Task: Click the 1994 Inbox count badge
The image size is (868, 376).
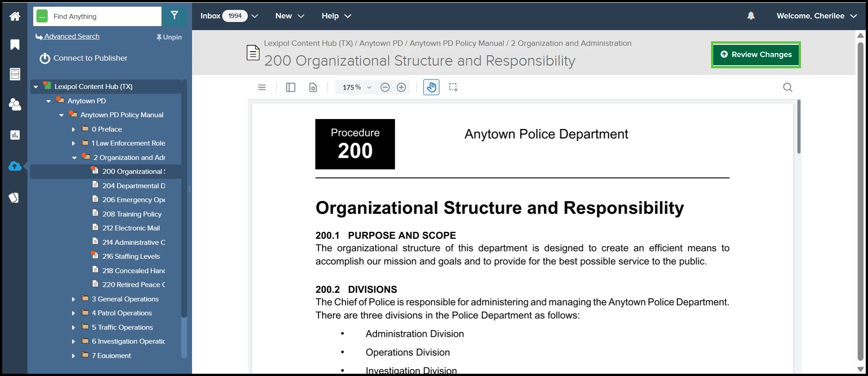Action: (x=235, y=16)
